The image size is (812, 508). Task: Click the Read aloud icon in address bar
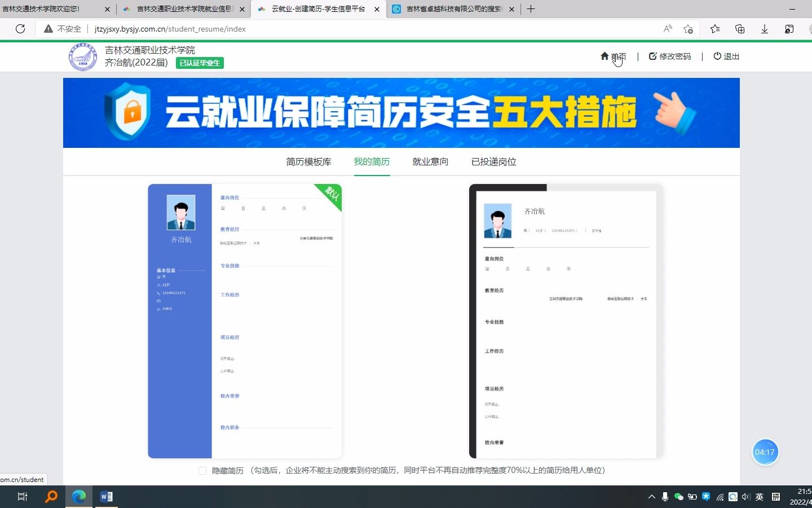pos(668,29)
